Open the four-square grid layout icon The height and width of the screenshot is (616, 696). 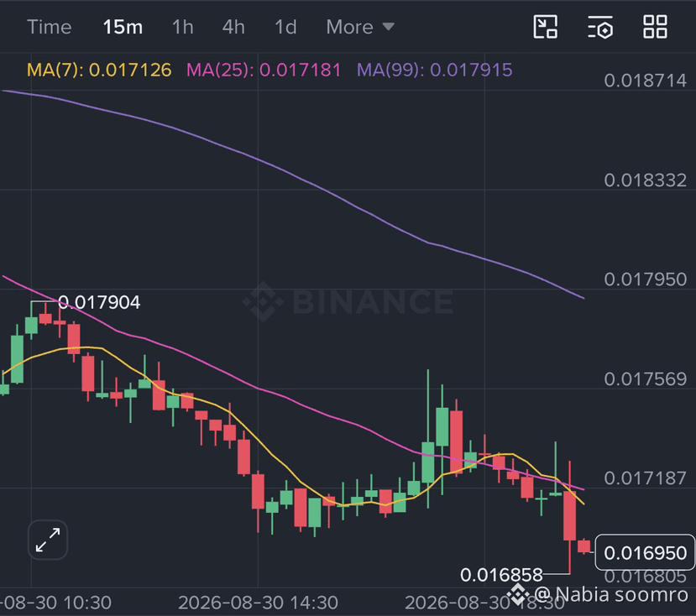point(655,27)
